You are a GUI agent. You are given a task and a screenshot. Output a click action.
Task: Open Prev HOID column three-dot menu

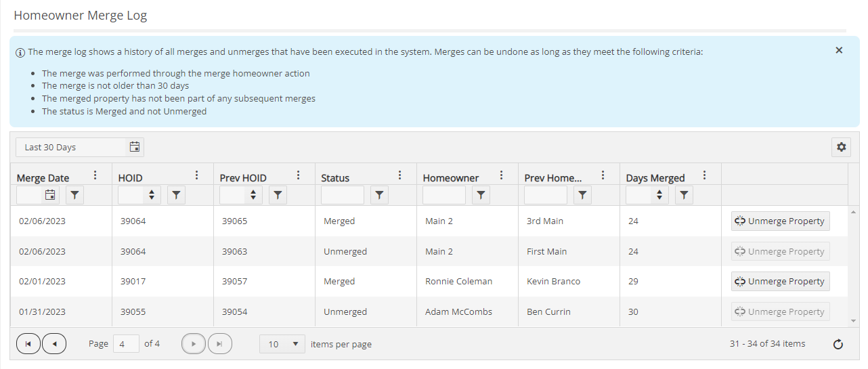(298, 175)
